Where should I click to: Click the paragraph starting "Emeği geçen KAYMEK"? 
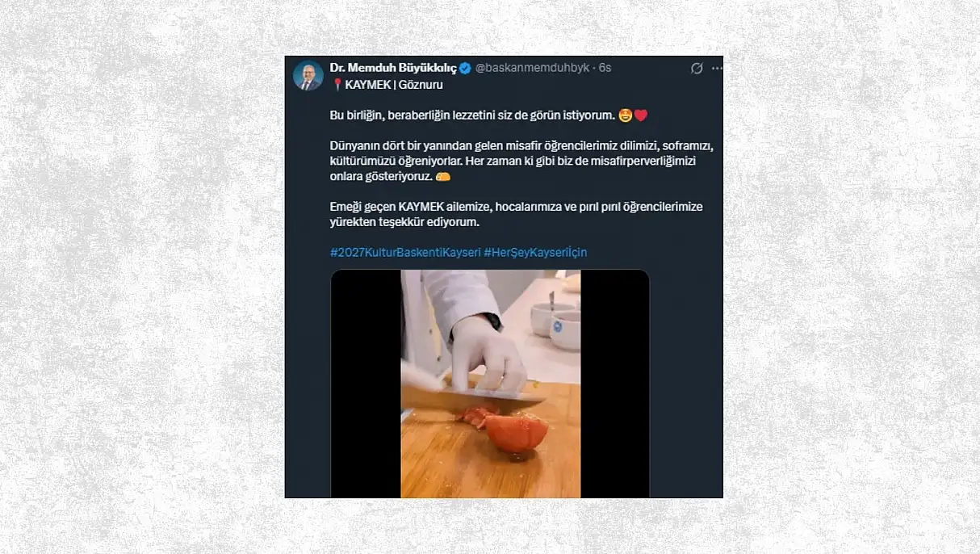(516, 214)
